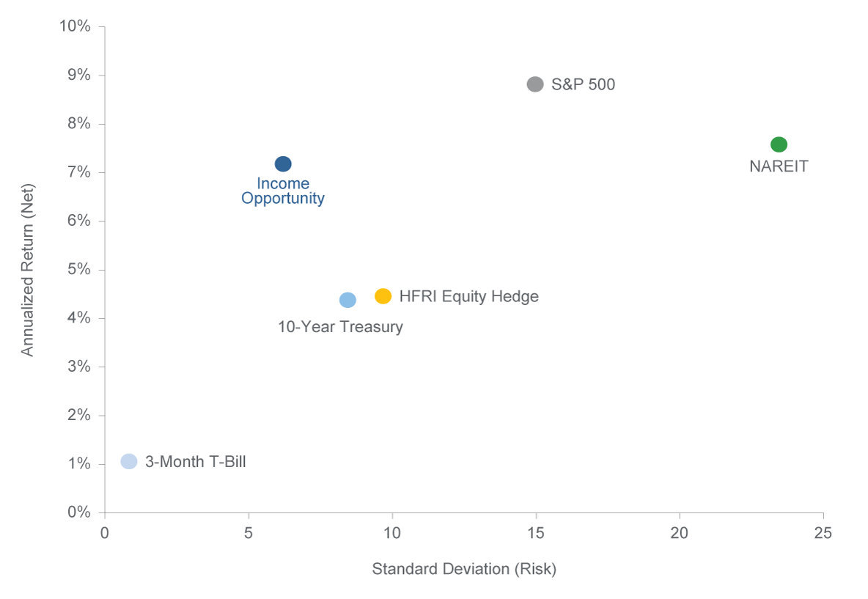Viewport: 868px width, 599px height.
Task: Select the green NAREIT data point
Action: pyautogui.click(x=779, y=144)
